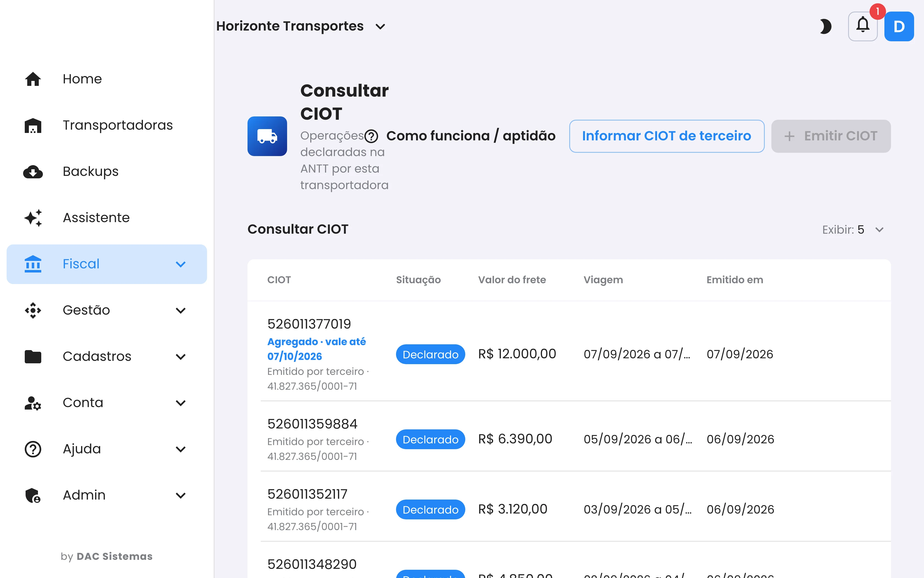This screenshot has width=924, height=578.
Task: Click the help circle icon beside Operações
Action: click(371, 136)
